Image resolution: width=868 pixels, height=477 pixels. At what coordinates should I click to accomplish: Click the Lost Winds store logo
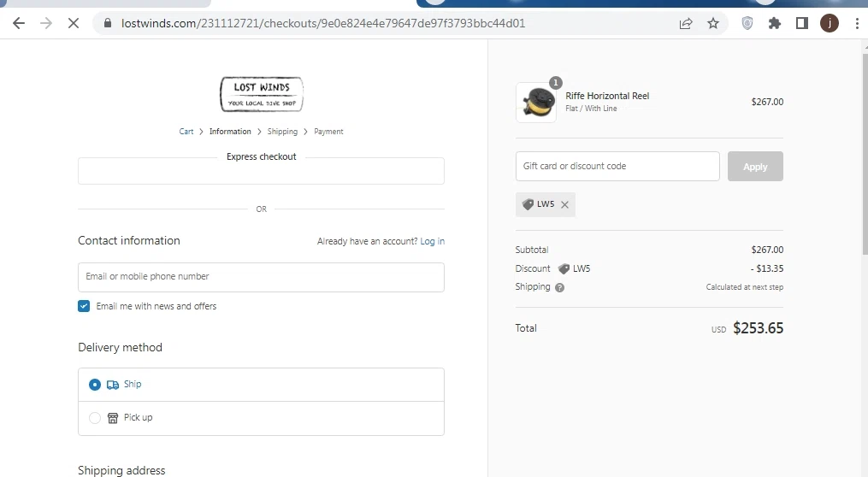tap(262, 94)
